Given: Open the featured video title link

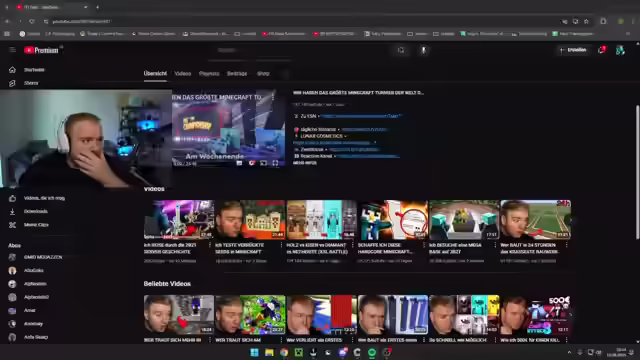Looking at the screenshot, I should point(358,93).
